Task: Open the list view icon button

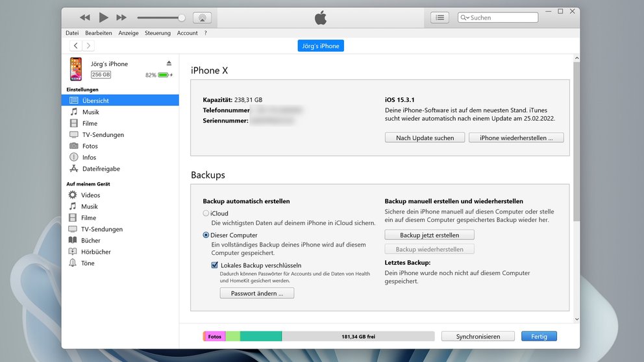Action: pyautogui.click(x=440, y=18)
